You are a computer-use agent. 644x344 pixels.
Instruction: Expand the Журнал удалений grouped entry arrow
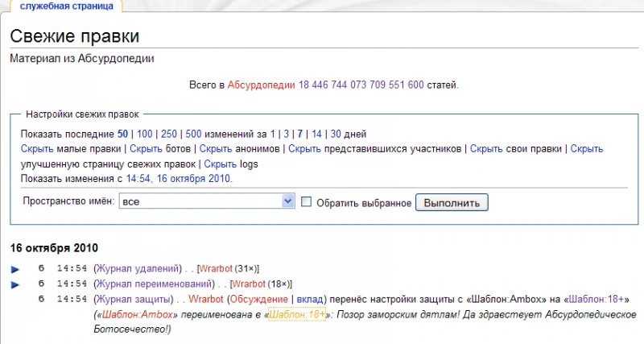[x=15, y=269]
